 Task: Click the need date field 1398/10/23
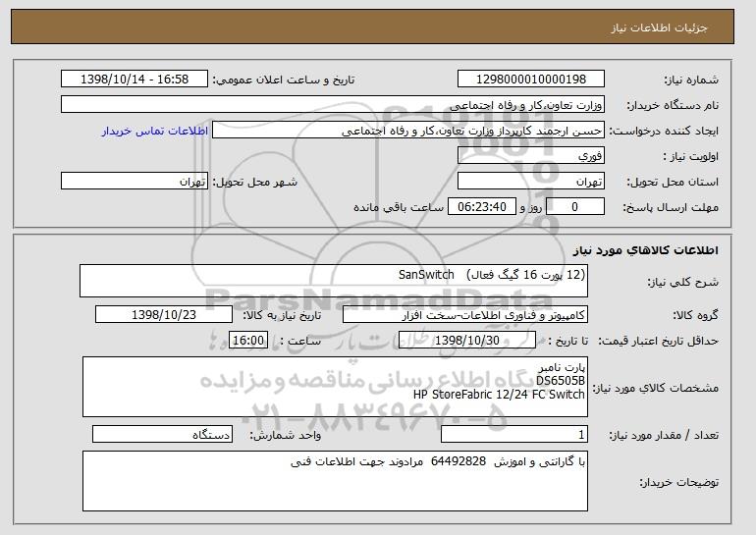click(164, 315)
